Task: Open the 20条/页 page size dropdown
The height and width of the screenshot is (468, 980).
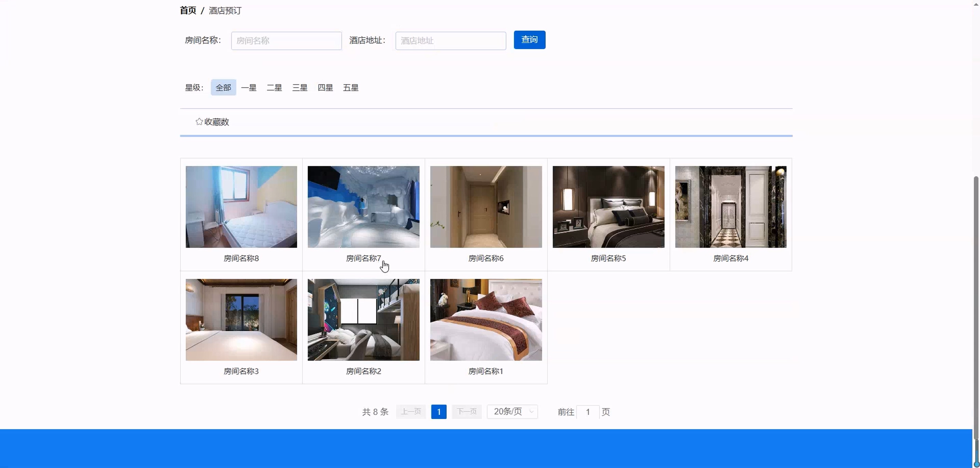Action: (x=512, y=412)
